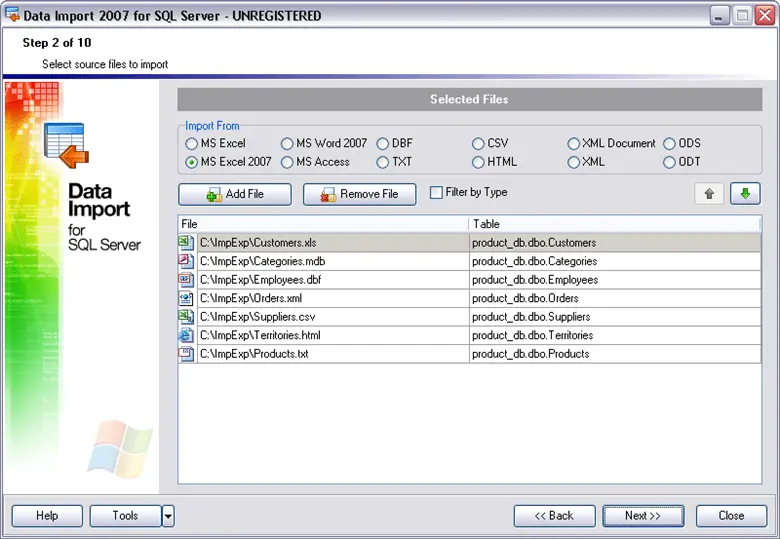780x539 pixels.
Task: Click the XML icon beside Orders.xml
Action: click(187, 298)
